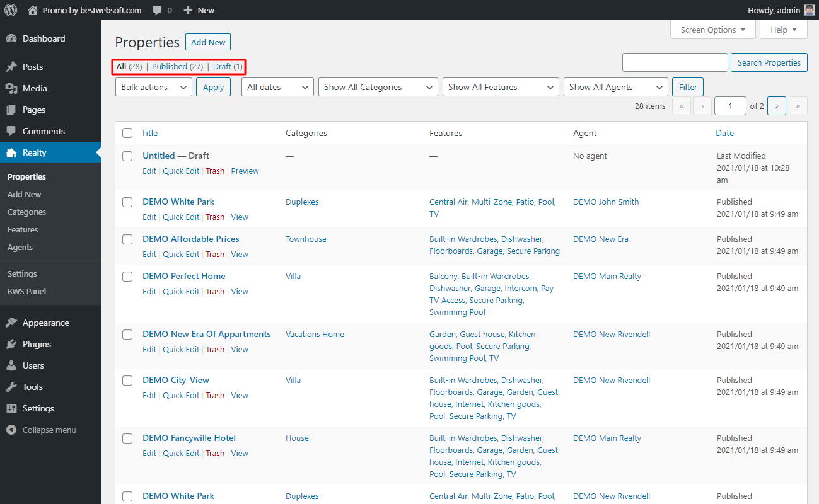The image size is (819, 504).
Task: Check the Untitled Draft row checkbox
Action: point(127,156)
